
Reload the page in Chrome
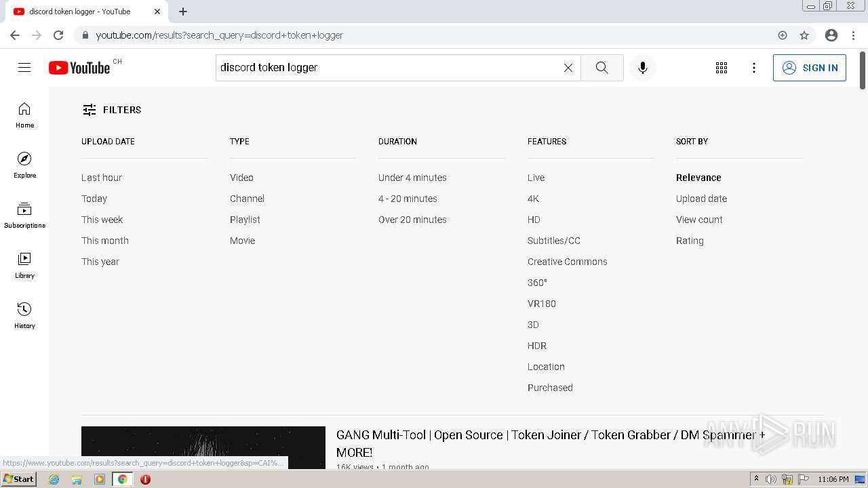58,35
